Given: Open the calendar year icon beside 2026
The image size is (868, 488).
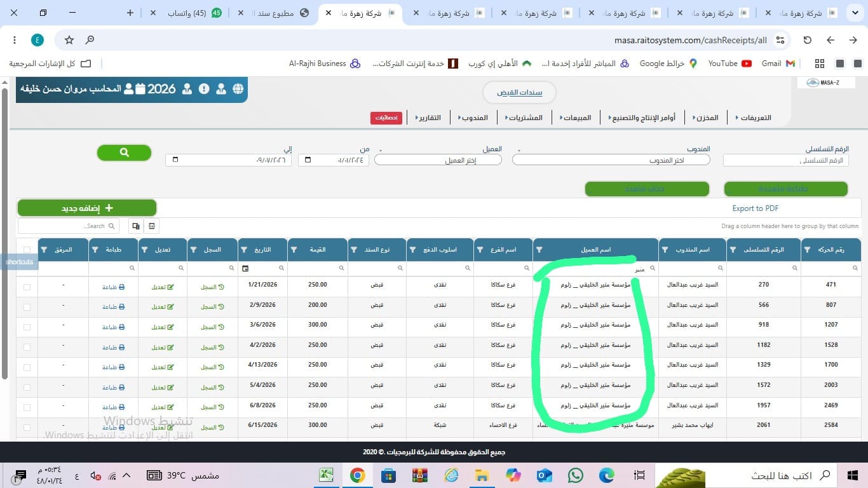Looking at the screenshot, I should tap(140, 89).
